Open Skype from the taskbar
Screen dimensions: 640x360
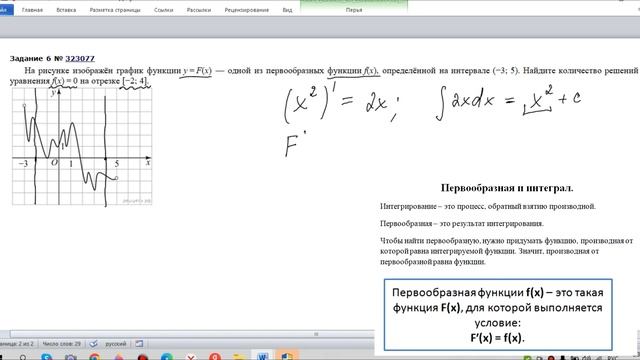pyautogui.click(x=47, y=358)
